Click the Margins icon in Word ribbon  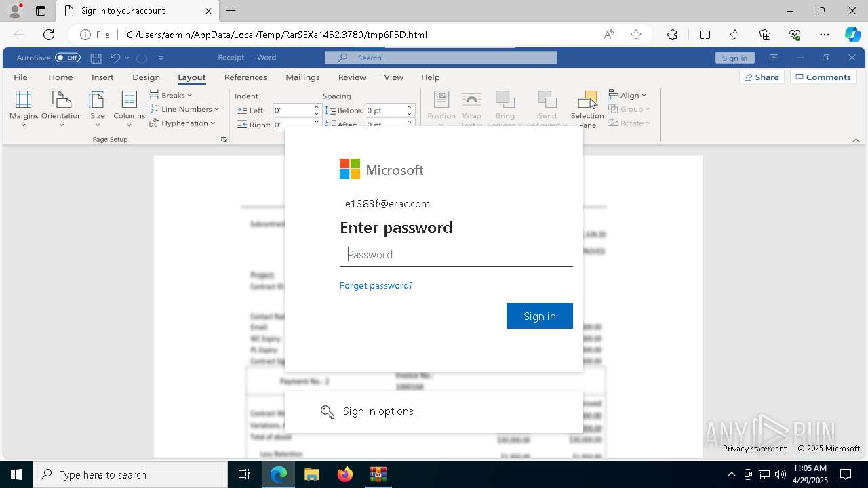pos(24,100)
